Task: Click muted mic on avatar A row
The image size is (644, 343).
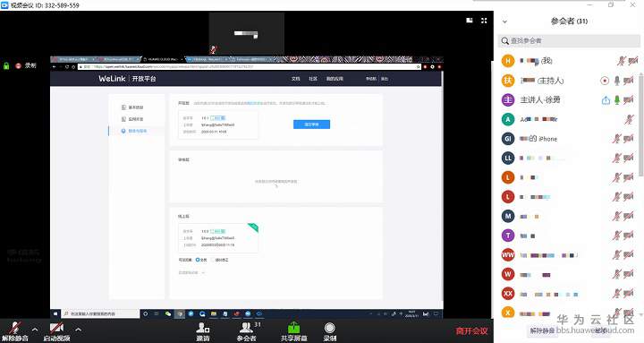Action: 629,120
